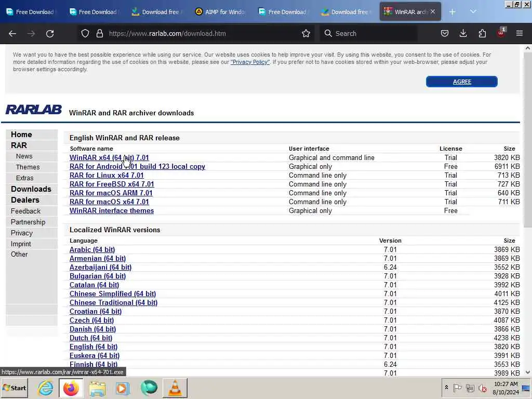Viewport: 532px width, 399px height.
Task: Open the extensions puzzle-piece icon
Action: 482,33
